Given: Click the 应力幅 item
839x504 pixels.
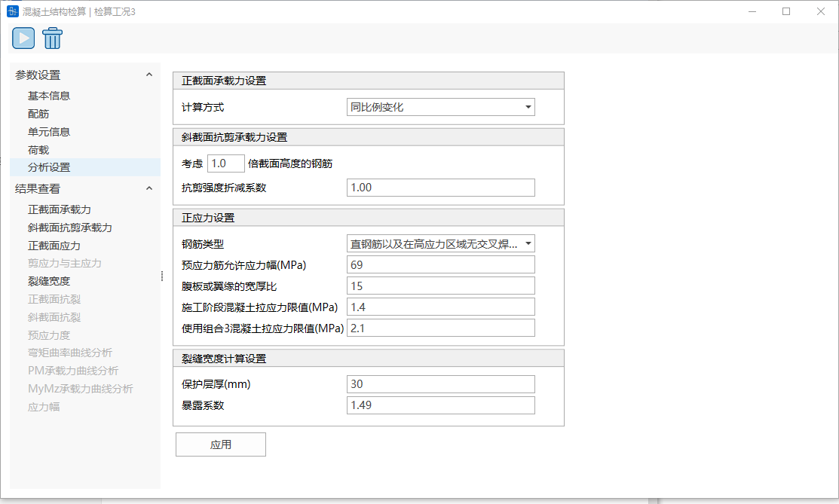Looking at the screenshot, I should click(x=44, y=407).
